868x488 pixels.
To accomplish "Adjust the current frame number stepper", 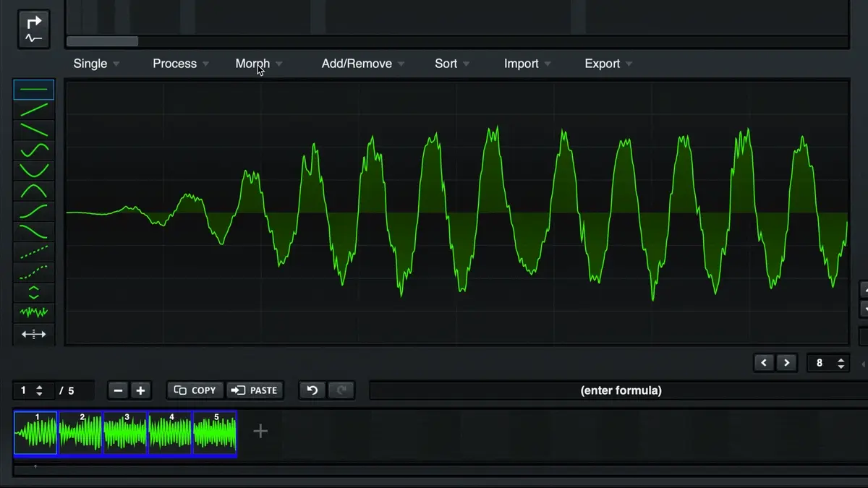I will pos(39,390).
